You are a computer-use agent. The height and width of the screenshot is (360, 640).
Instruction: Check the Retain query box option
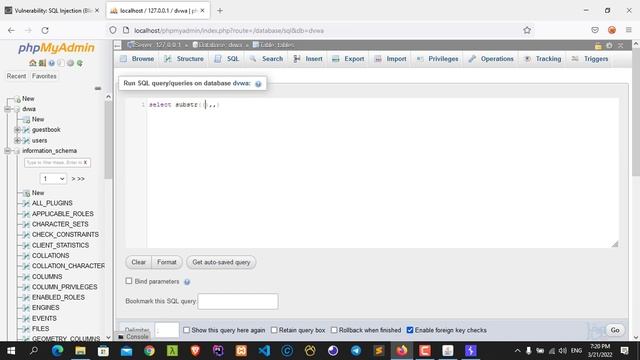pyautogui.click(x=274, y=330)
